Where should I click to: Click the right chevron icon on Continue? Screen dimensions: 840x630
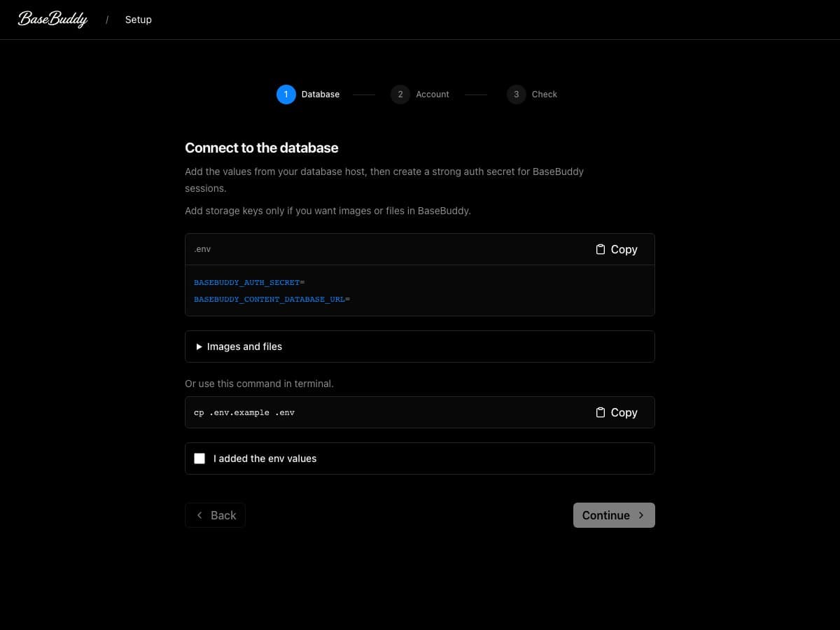pos(641,515)
